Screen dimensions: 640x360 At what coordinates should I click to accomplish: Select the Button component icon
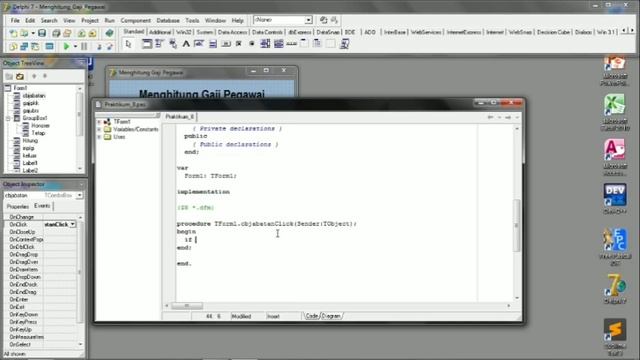coord(226,44)
